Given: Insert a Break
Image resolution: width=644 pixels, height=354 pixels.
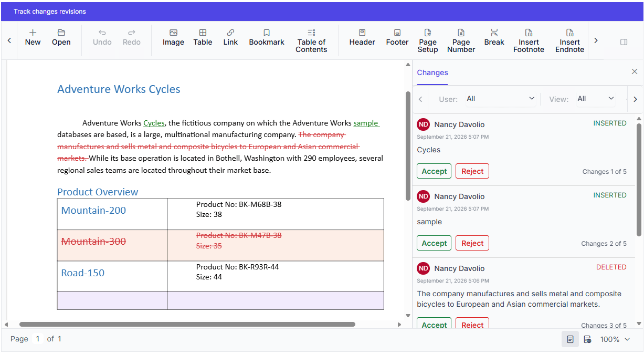Looking at the screenshot, I should coord(494,37).
